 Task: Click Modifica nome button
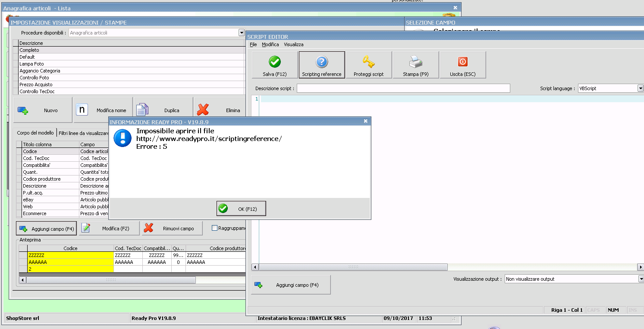pyautogui.click(x=104, y=110)
